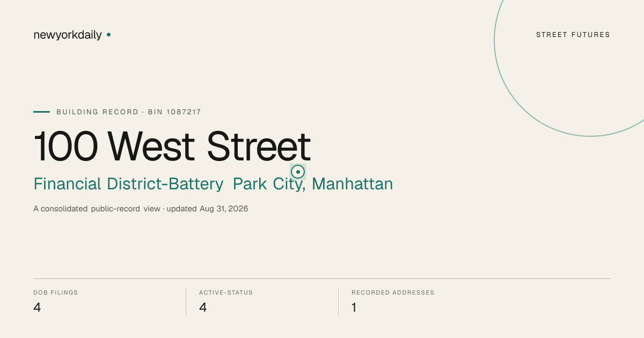Open the Street Futures section label
Viewport: 644px width, 338px height.
coord(573,35)
